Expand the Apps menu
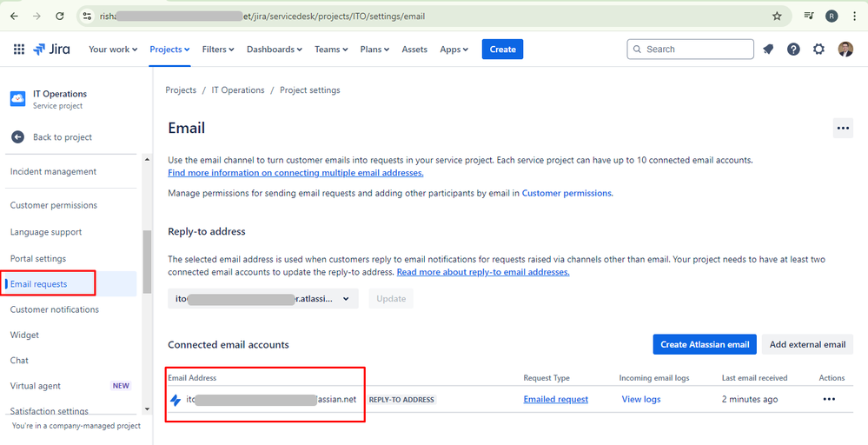This screenshot has width=868, height=445. click(x=454, y=50)
